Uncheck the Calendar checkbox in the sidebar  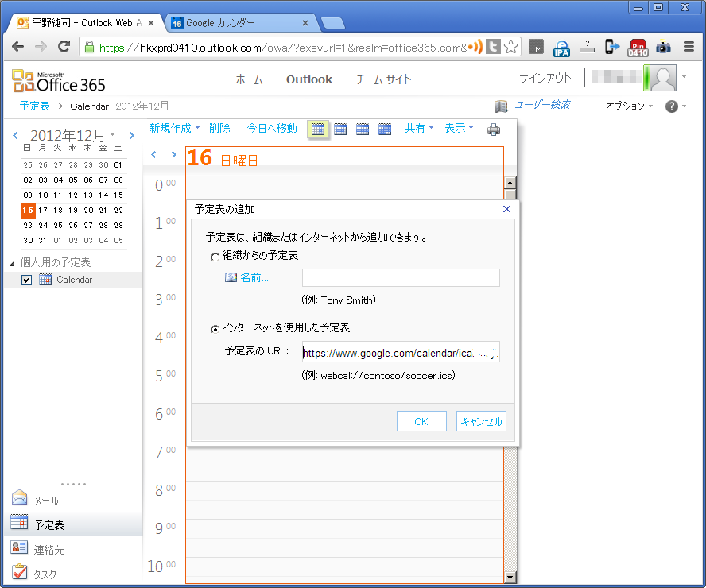(x=27, y=280)
